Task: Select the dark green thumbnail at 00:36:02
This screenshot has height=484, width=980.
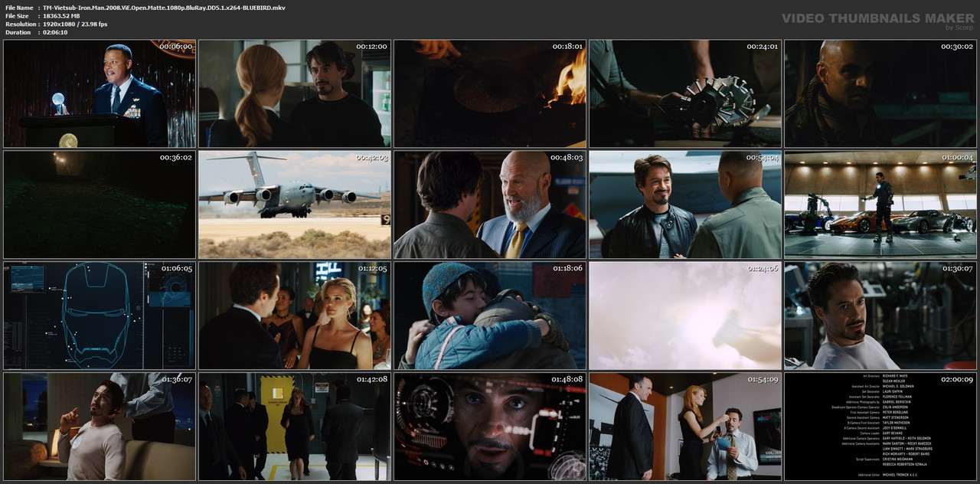Action: pyautogui.click(x=100, y=204)
